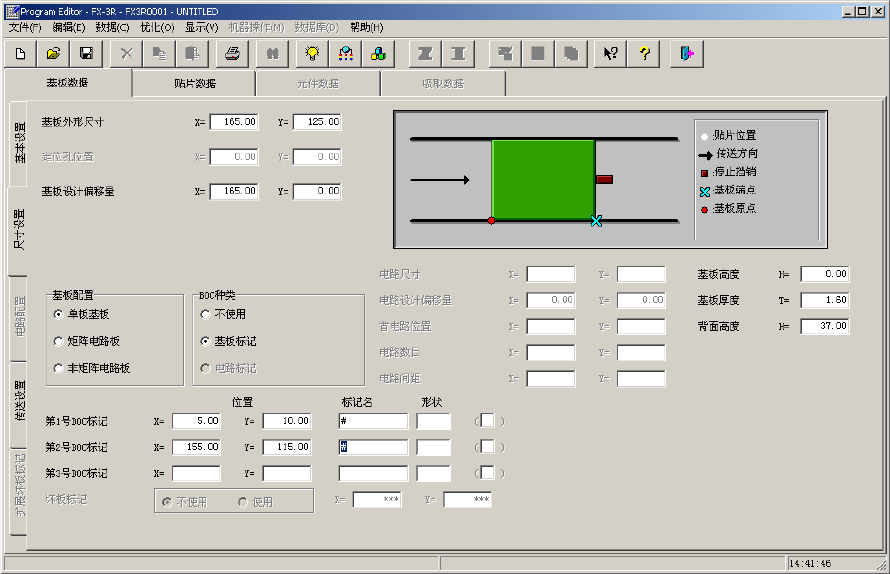The width and height of the screenshot is (890, 574).
Task: Click the context help arrow-question icon
Action: (x=610, y=53)
